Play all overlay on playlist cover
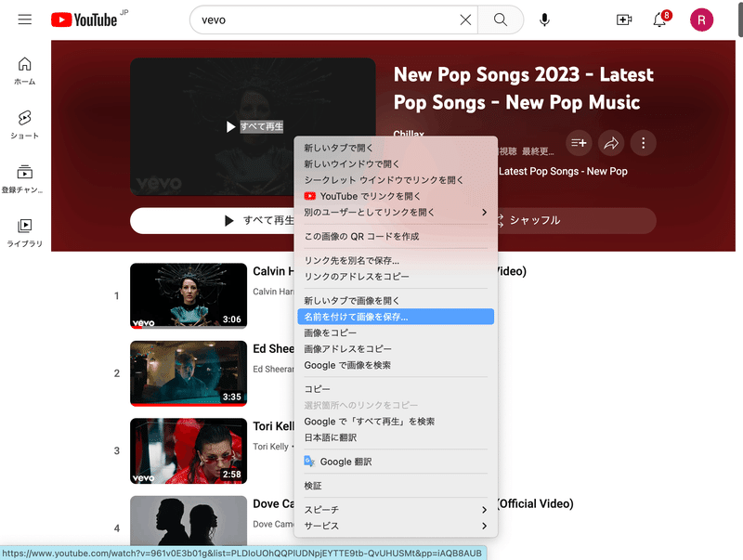This screenshot has width=743, height=560. pos(254,127)
